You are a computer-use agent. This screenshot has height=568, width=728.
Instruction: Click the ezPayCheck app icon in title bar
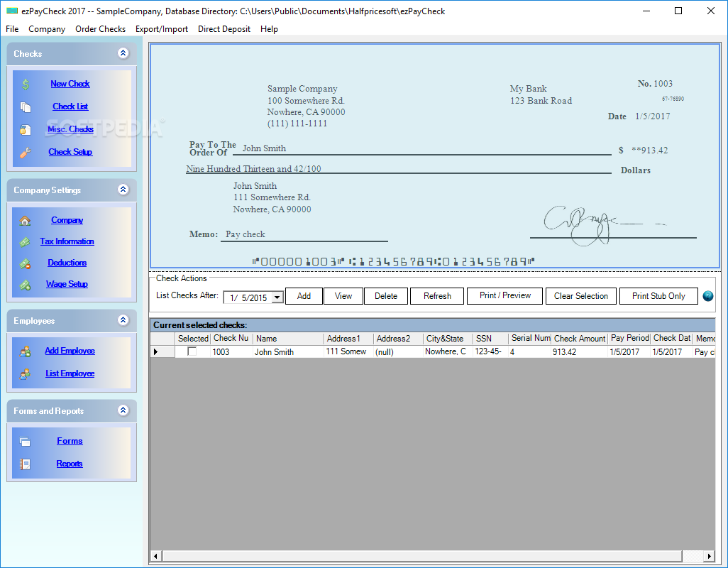click(12, 11)
